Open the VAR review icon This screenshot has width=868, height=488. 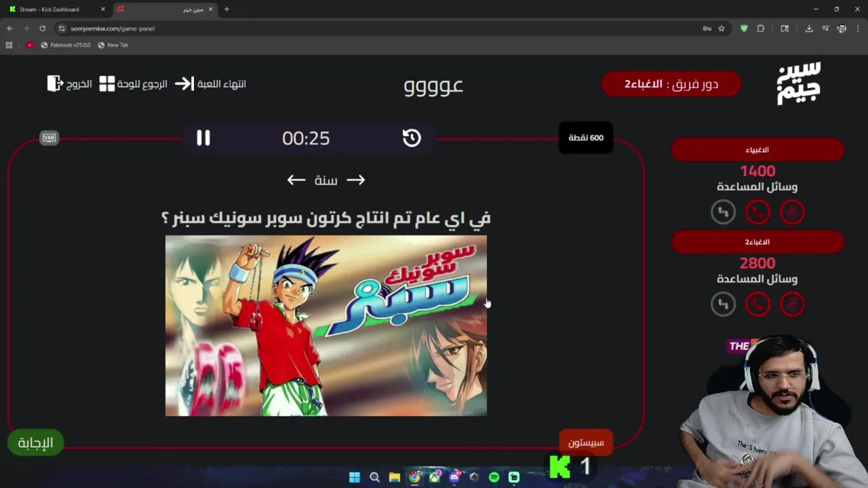coord(49,138)
